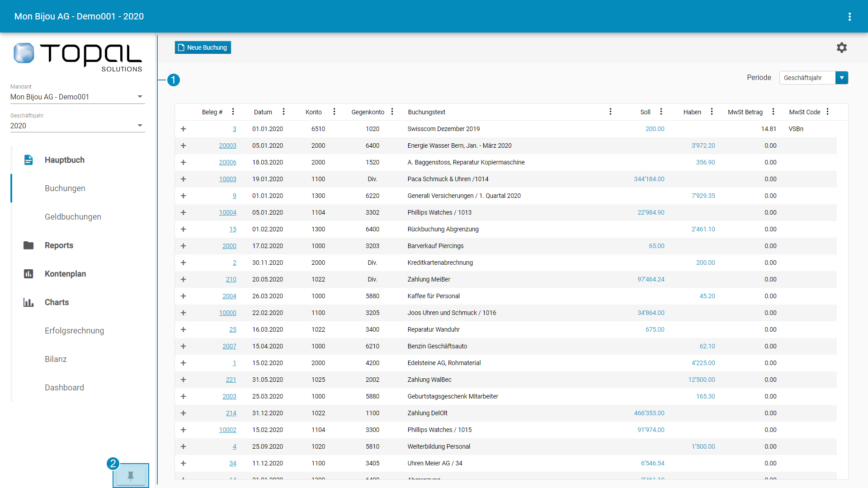
Task: Expand the Swisscom Dezember 2019 row
Action: 183,129
